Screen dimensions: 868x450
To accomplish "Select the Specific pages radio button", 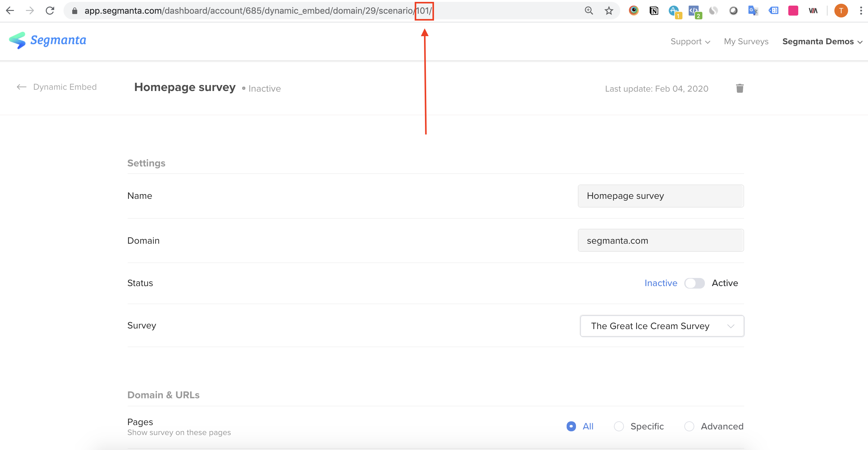I will (619, 426).
